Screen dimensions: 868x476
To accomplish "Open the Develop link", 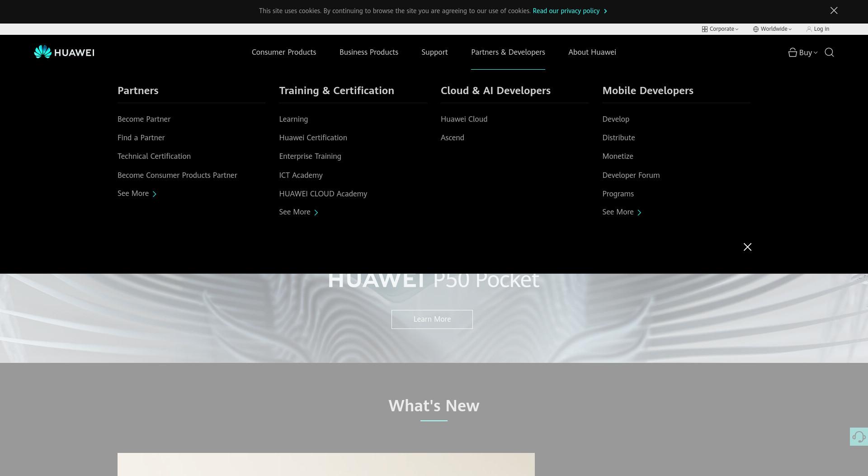I will click(x=616, y=119).
